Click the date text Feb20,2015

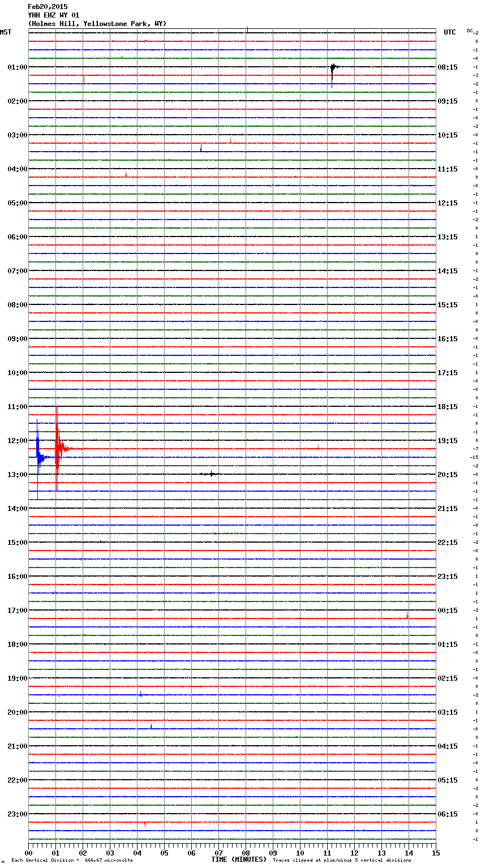click(x=48, y=7)
